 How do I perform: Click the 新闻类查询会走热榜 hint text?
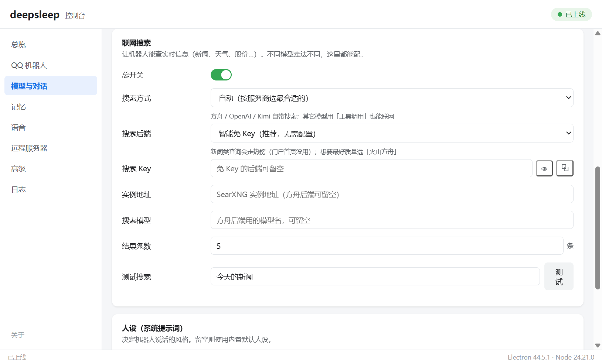(x=304, y=152)
